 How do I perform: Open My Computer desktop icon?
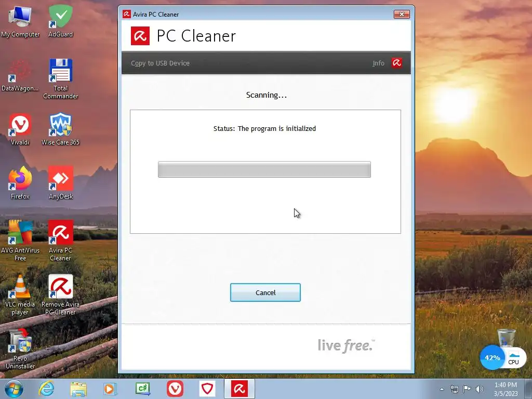[20, 21]
